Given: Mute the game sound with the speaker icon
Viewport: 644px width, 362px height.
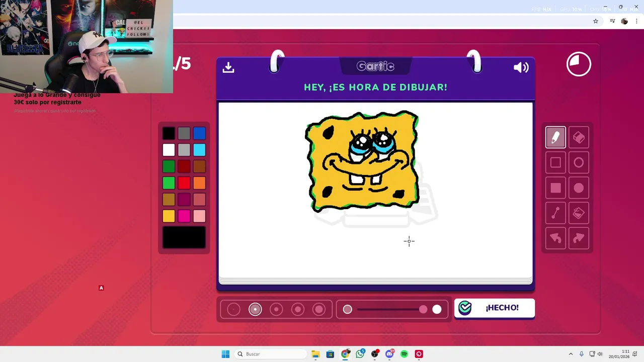Looking at the screenshot, I should [521, 67].
